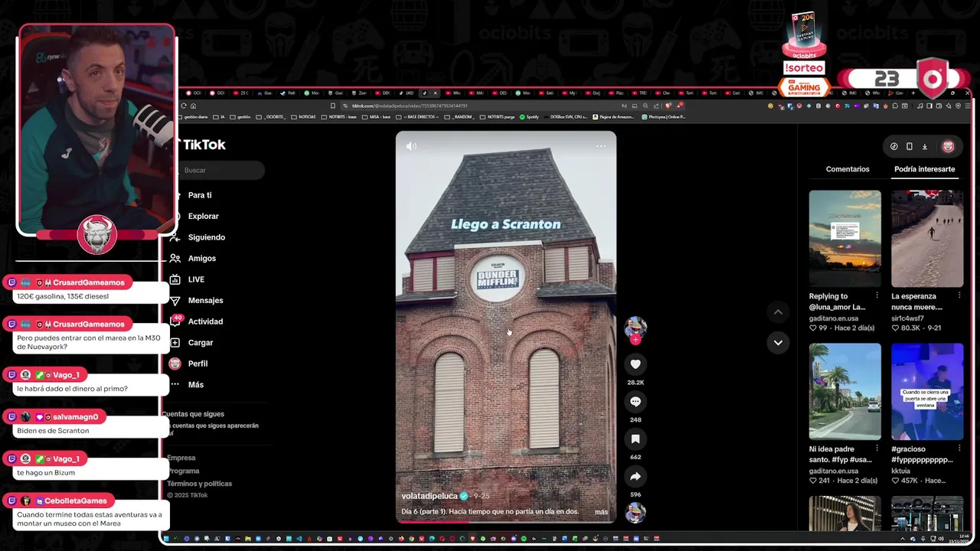
Task: Open options dots on 'Ni idea padre santo' card
Action: coord(877,448)
